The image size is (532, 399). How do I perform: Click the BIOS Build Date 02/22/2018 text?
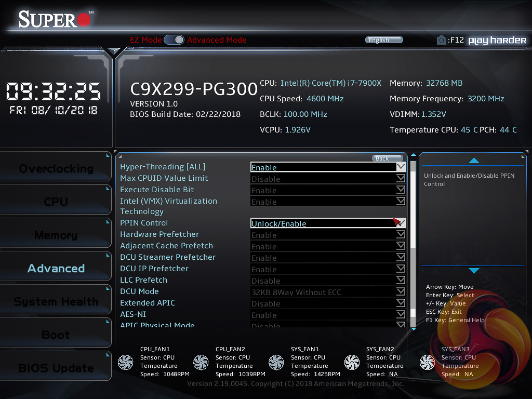coord(185,114)
